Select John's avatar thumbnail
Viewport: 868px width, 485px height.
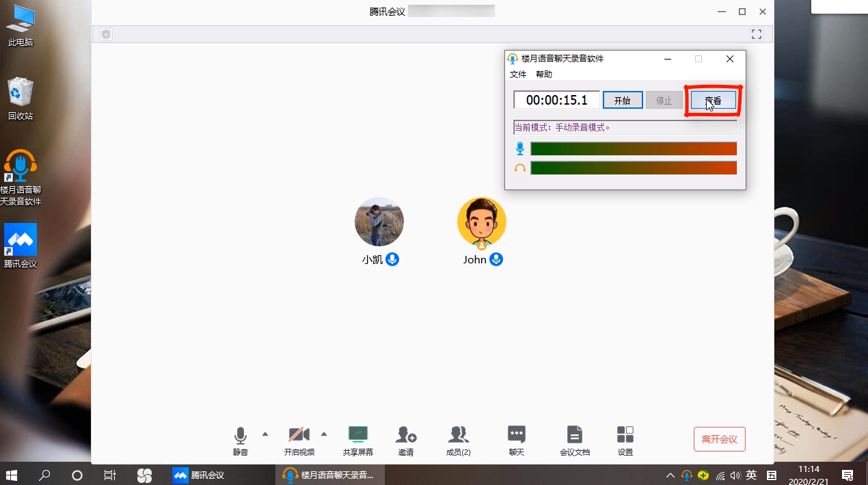tap(482, 222)
